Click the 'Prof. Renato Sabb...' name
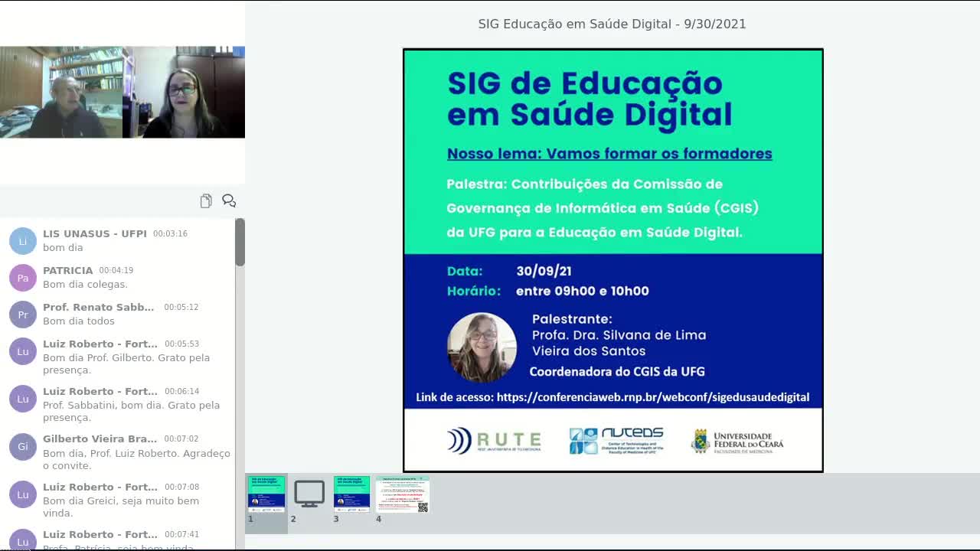The width and height of the screenshot is (980, 551). click(99, 307)
